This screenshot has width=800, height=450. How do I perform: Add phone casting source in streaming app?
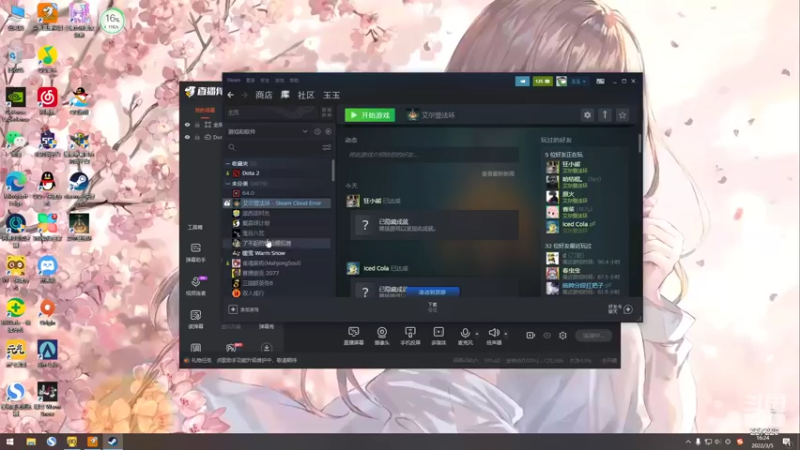(x=410, y=336)
